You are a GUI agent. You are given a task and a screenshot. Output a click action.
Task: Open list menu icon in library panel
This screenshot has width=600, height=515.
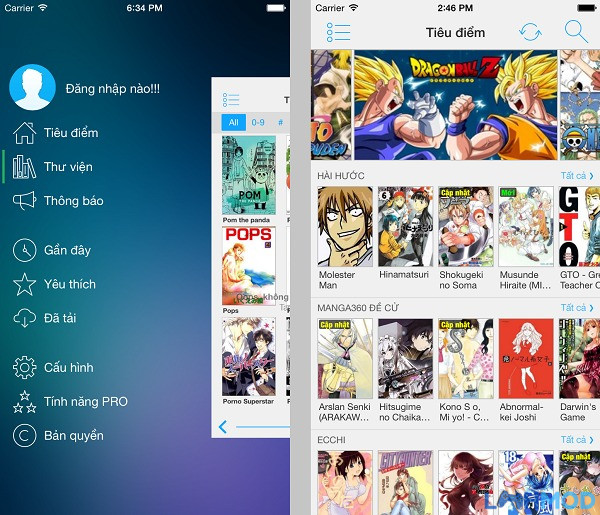tap(231, 100)
